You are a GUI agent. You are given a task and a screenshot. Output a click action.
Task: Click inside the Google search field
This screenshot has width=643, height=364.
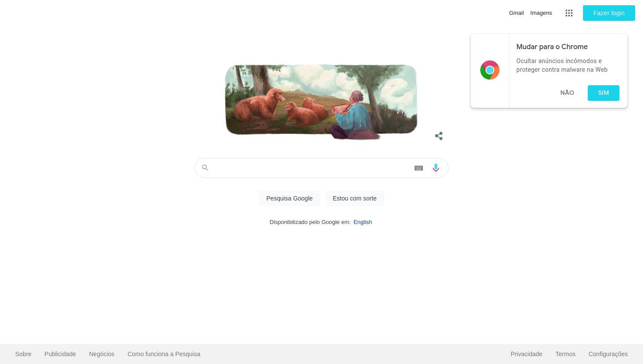[x=311, y=168]
